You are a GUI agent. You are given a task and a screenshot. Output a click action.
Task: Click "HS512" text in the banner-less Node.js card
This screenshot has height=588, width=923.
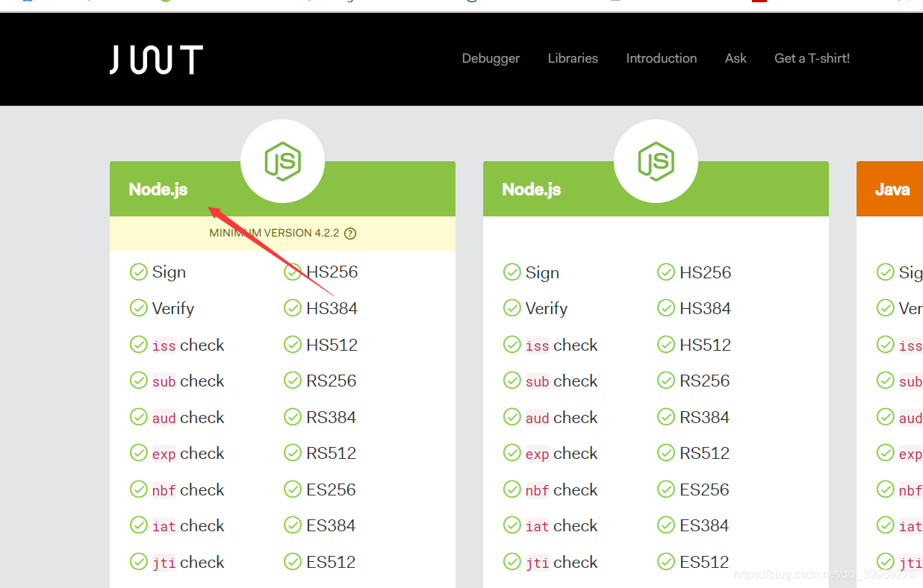click(705, 345)
